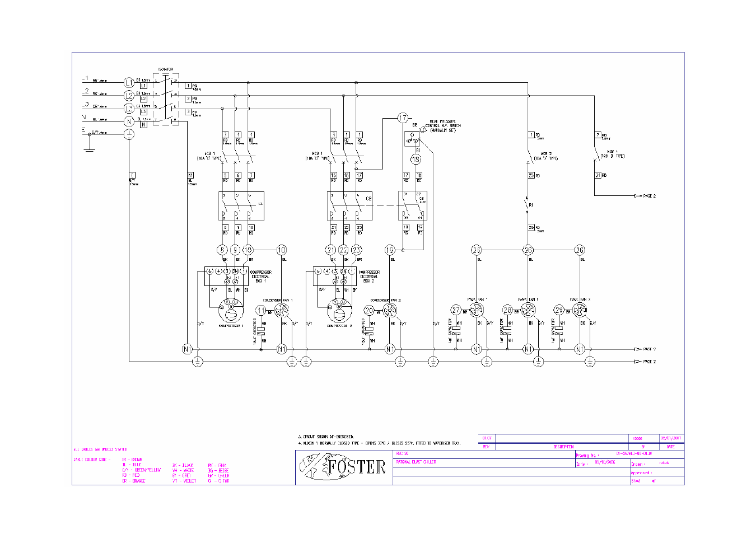756x534 pixels.
Task: Select the R1 relay contact symbol
Action: tap(527, 205)
